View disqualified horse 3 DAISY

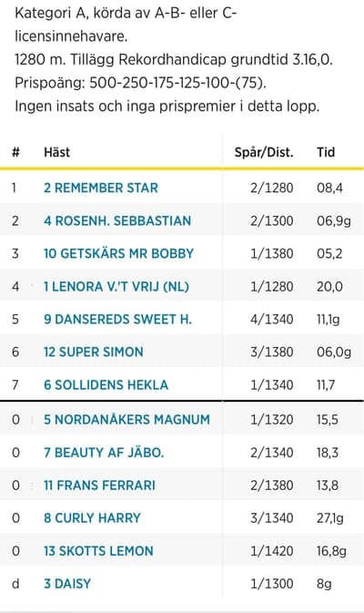(67, 584)
